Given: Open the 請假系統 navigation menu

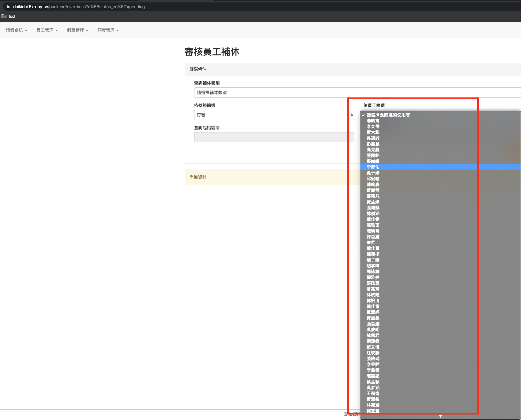Looking at the screenshot, I should coord(17,30).
